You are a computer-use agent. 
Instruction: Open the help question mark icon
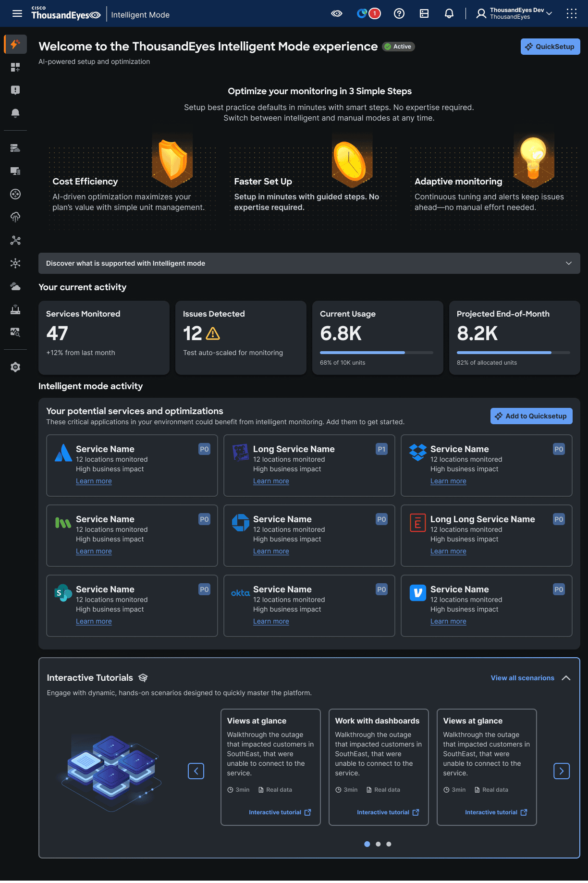point(399,13)
